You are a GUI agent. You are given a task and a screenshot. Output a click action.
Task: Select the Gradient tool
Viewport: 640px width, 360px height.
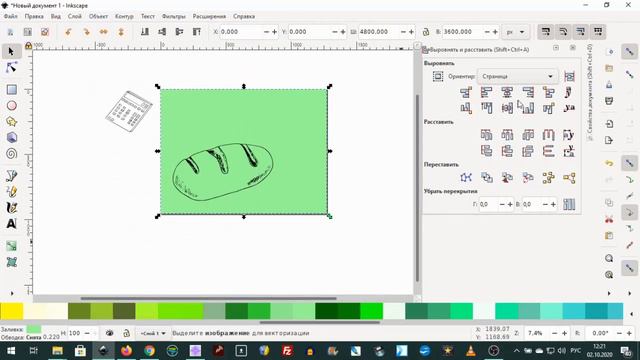(11, 246)
